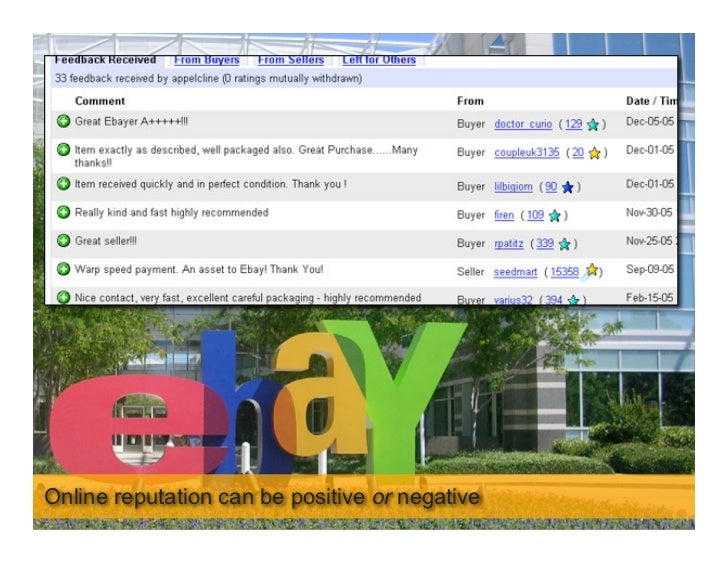Click positive icon beside 'Great Ebayer A+++++'

click(x=63, y=121)
